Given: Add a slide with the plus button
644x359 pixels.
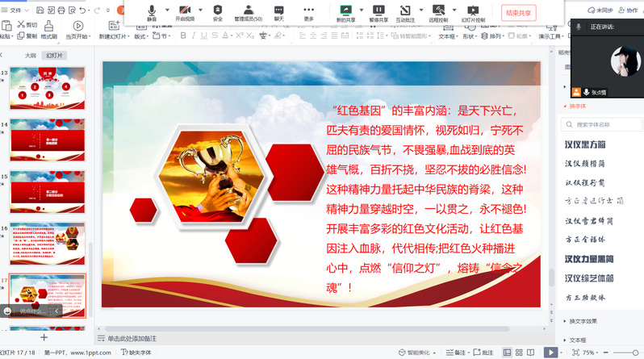Looking at the screenshot, I should coord(44,337).
